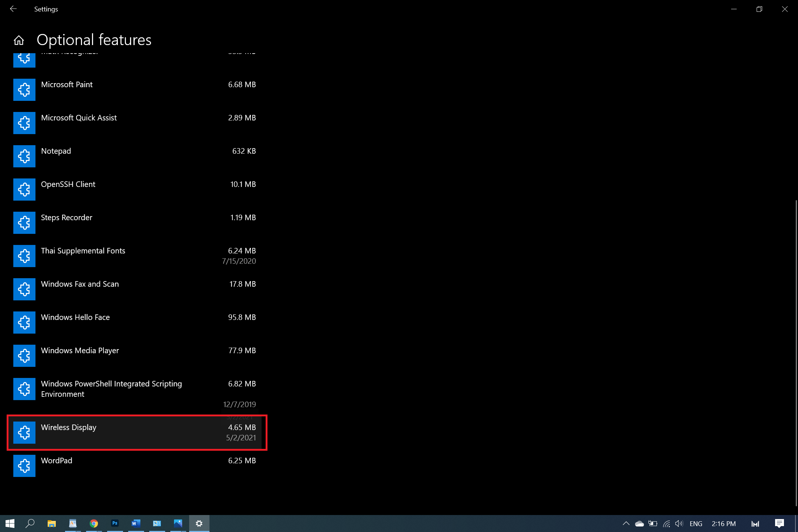Screen dimensions: 798x532
Task: Click the Thai Supplemental Fonts icon
Action: point(24,256)
